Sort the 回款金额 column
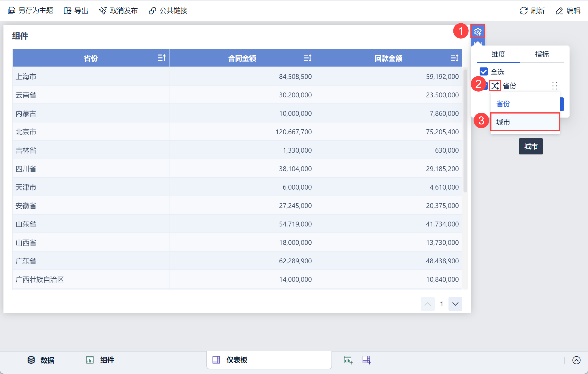 pyautogui.click(x=454, y=58)
